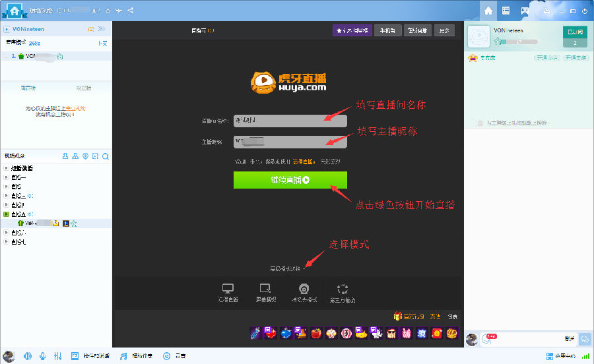The height and width of the screenshot is (364, 594).
Task: Click the location pin icon in channel toolbar
Action: 86,156
